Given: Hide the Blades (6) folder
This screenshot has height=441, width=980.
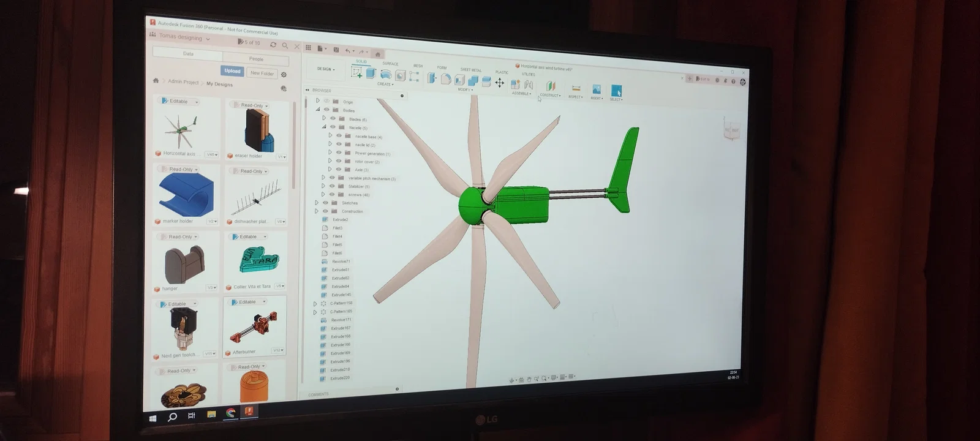Looking at the screenshot, I should (333, 118).
